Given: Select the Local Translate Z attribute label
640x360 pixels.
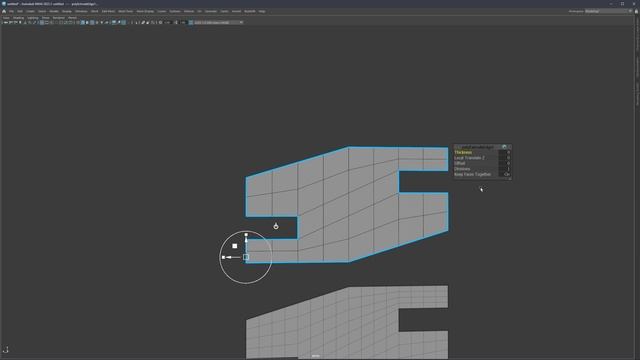Looking at the screenshot, I should (469, 158).
